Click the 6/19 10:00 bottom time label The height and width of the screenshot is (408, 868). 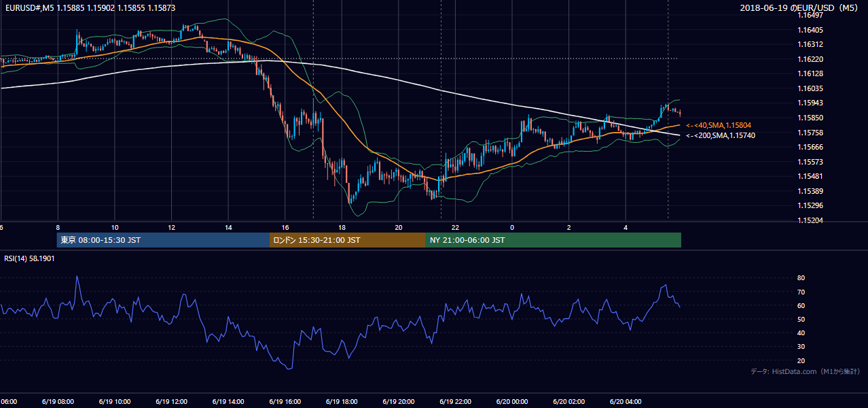pyautogui.click(x=116, y=401)
